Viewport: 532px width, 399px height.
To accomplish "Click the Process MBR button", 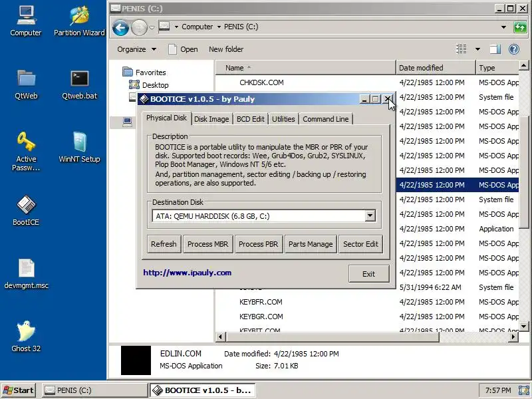I will coord(208,244).
